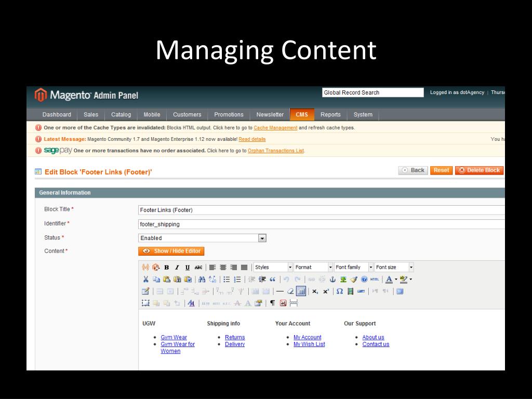Image resolution: width=532 pixels, height=399 pixels.
Task: Apply background highlight color swatch
Action: [x=404, y=279]
